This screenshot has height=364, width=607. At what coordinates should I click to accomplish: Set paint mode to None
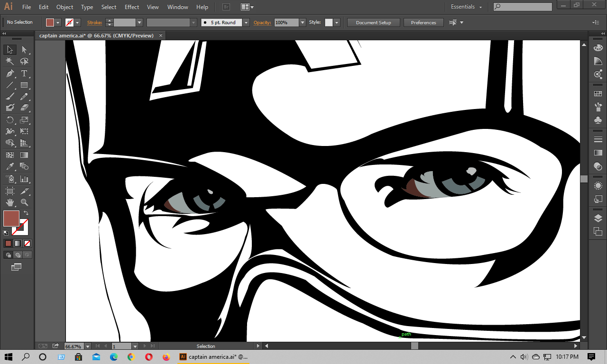tap(28, 243)
